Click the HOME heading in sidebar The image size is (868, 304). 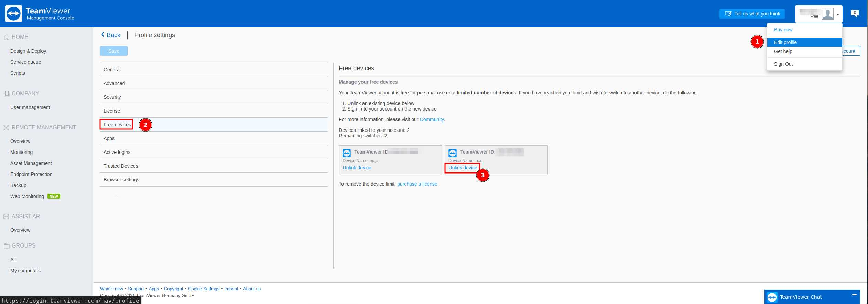click(x=20, y=37)
